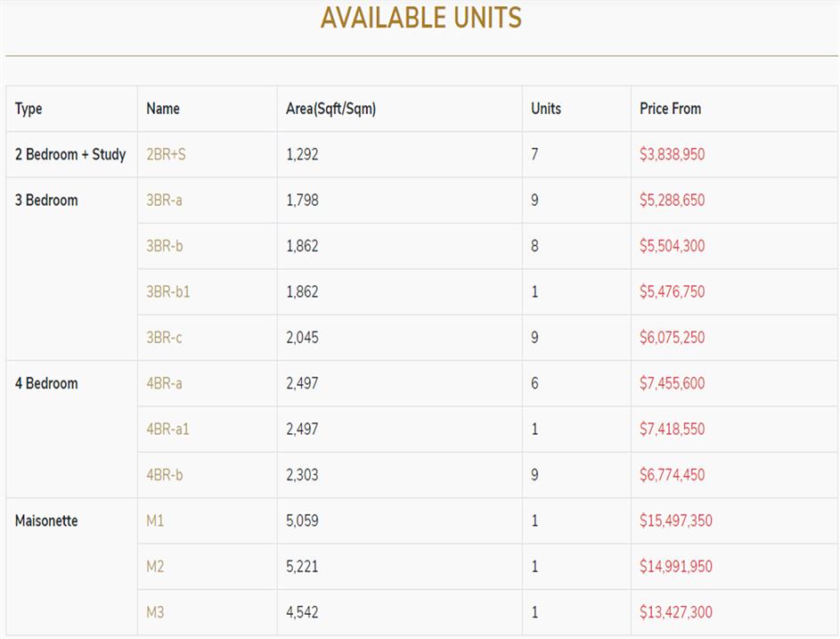Image resolution: width=840 pixels, height=639 pixels.
Task: Select the 3BR-b1 unit link
Action: [x=167, y=291]
